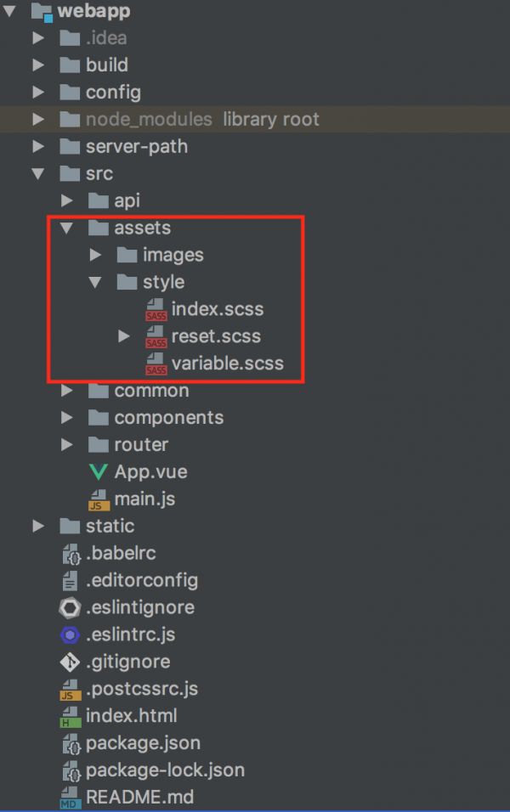Click the git icon beside .gitignore
This screenshot has width=510, height=812.
pyautogui.click(x=70, y=662)
